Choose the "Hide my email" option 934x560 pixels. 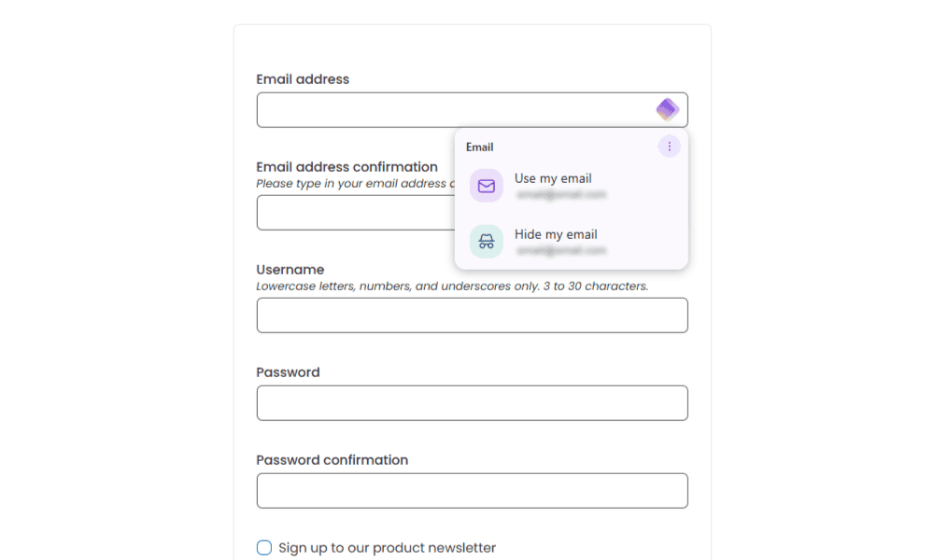(556, 234)
